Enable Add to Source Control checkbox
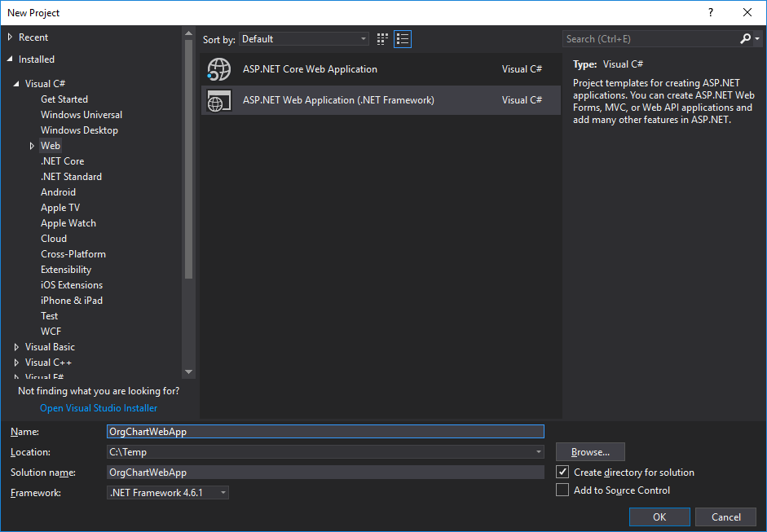Image resolution: width=767 pixels, height=532 pixels. pos(562,490)
